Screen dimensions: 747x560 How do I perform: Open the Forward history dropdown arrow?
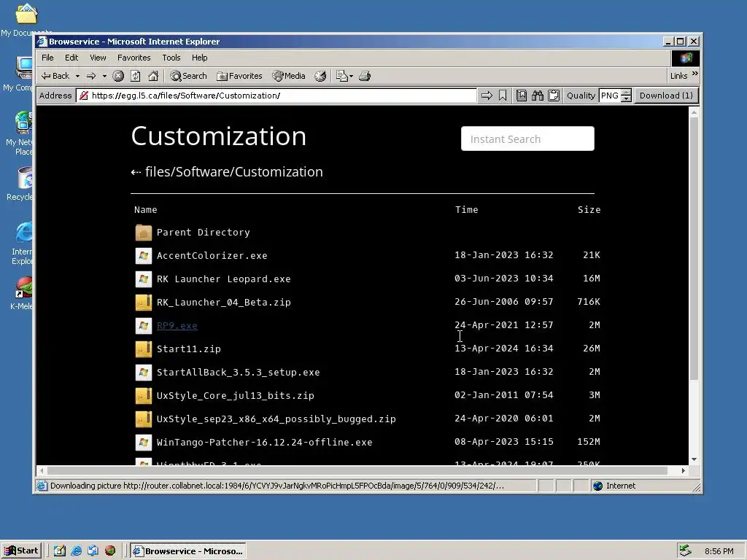point(104,76)
